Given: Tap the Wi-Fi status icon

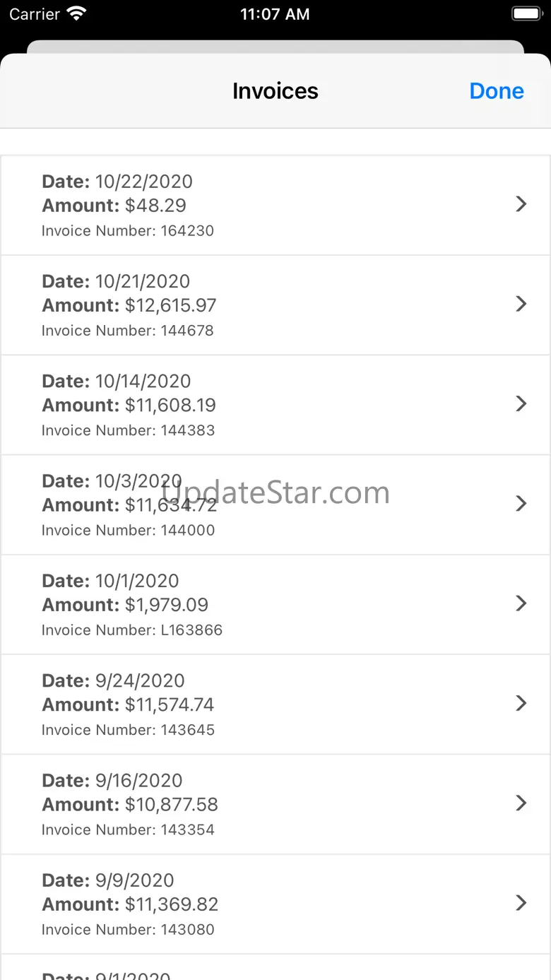Looking at the screenshot, I should click(76, 13).
